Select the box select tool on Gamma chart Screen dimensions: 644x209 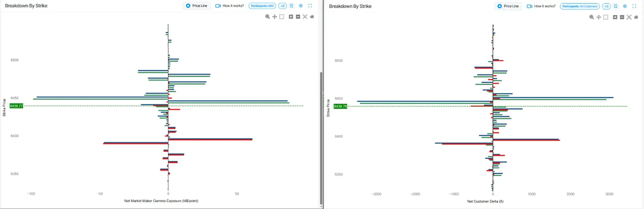(x=282, y=17)
